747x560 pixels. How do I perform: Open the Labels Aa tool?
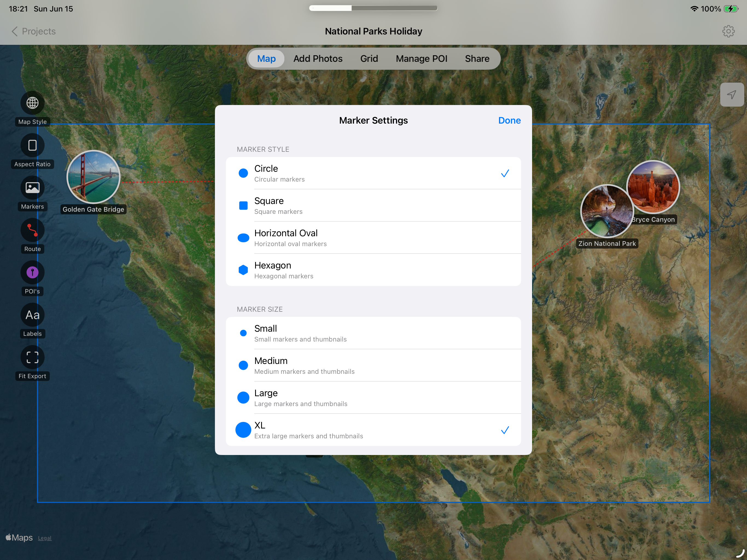(x=33, y=315)
